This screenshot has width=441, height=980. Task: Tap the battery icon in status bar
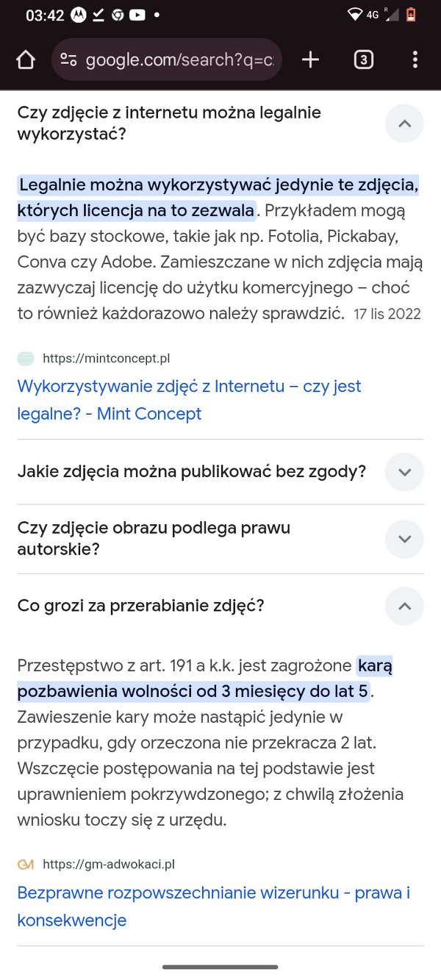point(411,15)
